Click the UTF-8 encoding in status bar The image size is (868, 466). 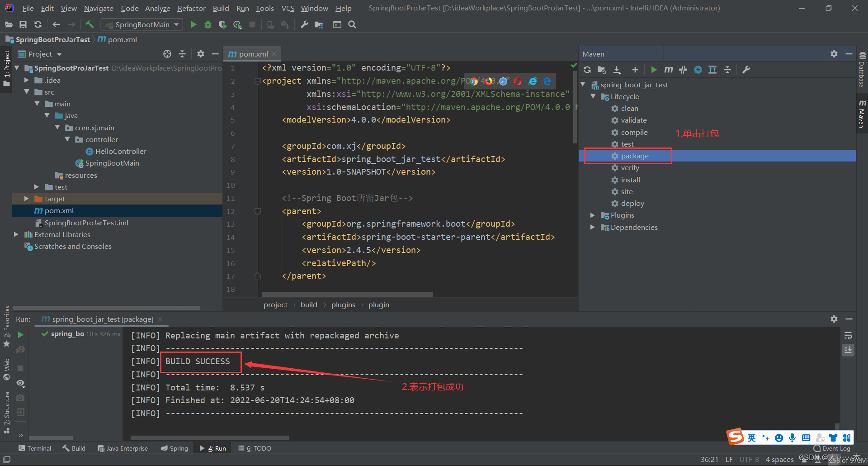(749, 459)
